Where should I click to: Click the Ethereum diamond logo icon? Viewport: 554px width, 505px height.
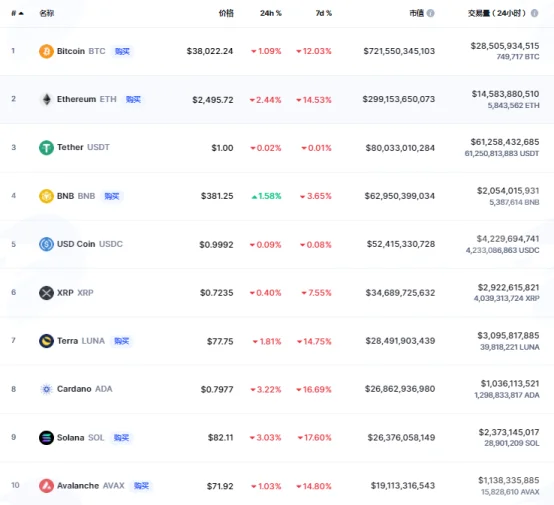[46, 99]
